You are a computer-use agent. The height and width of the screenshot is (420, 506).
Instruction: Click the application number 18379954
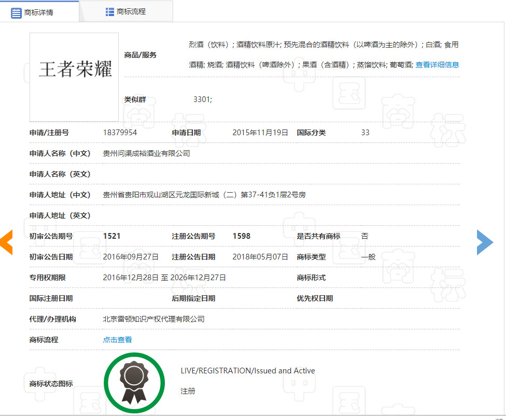(x=120, y=133)
